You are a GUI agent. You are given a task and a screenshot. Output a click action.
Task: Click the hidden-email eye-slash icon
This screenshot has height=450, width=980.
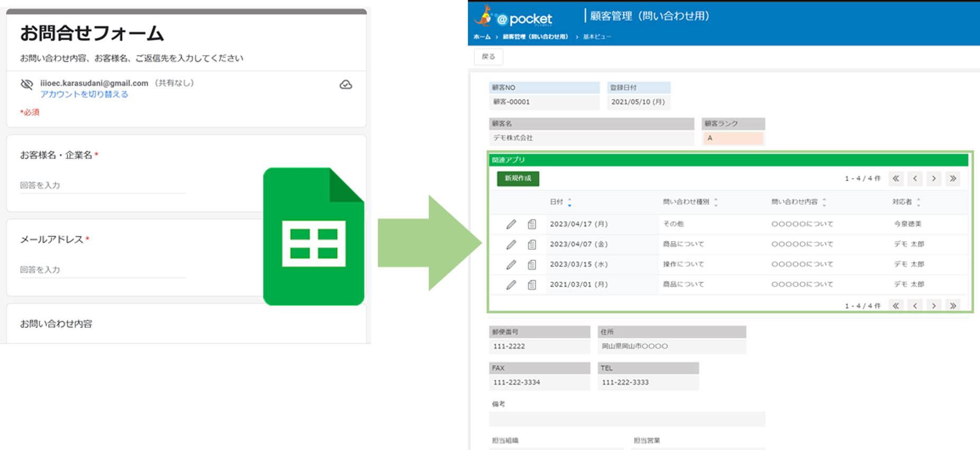[26, 84]
